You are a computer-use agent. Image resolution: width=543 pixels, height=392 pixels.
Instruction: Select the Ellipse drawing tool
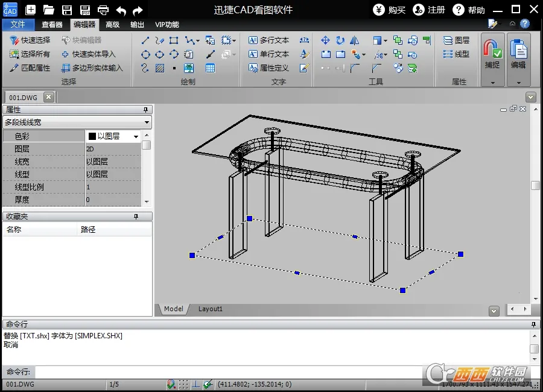(160, 54)
